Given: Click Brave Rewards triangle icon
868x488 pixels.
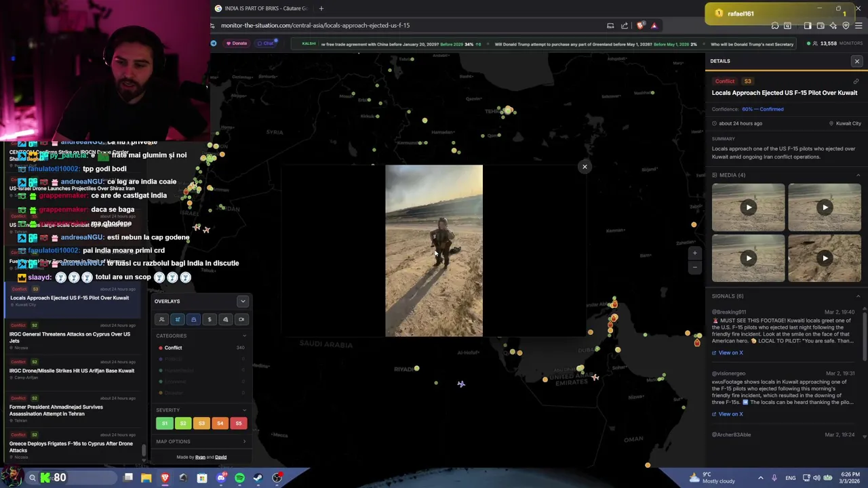Looking at the screenshot, I should (x=654, y=26).
